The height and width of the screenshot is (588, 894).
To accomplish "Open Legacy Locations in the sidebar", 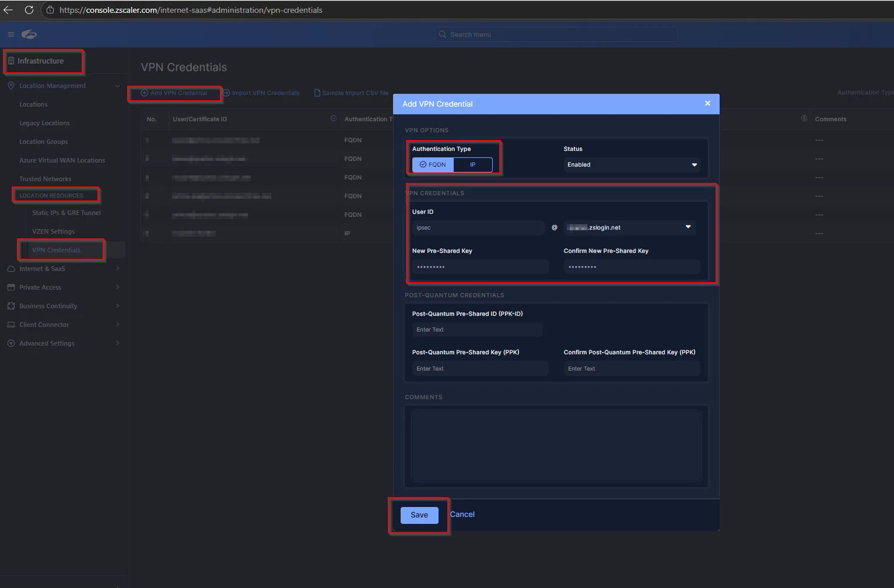I will [x=44, y=123].
